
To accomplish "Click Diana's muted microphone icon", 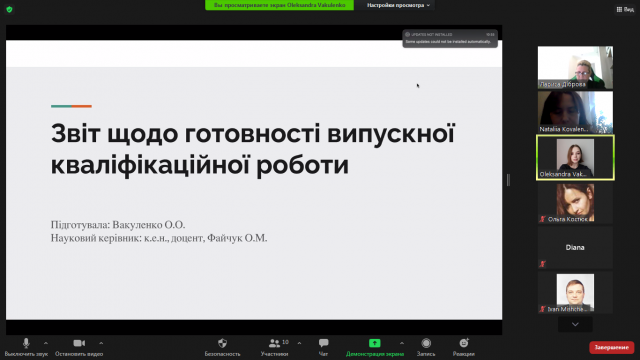I will 542,264.
